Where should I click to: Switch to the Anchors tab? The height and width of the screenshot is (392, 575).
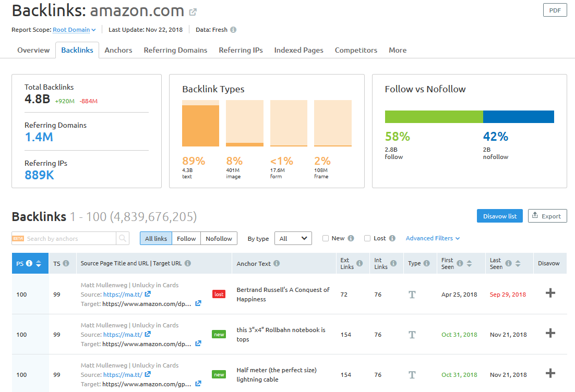click(x=118, y=50)
